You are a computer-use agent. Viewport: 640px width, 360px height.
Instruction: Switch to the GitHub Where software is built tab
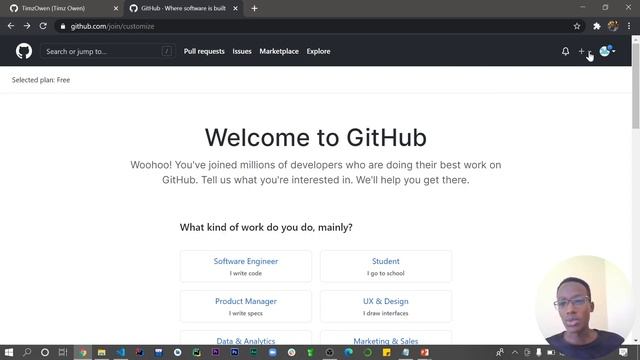point(183,8)
